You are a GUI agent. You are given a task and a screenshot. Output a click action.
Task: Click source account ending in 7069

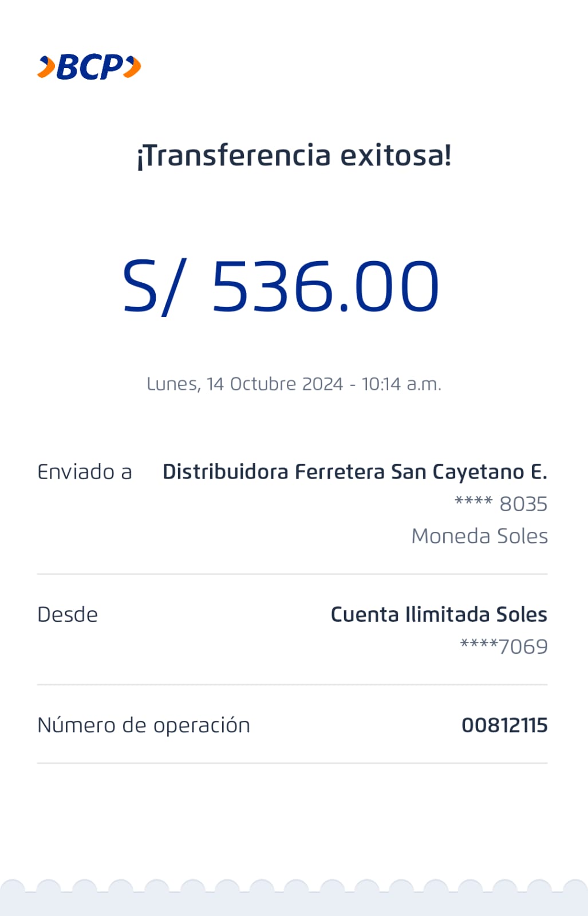pyautogui.click(x=504, y=646)
